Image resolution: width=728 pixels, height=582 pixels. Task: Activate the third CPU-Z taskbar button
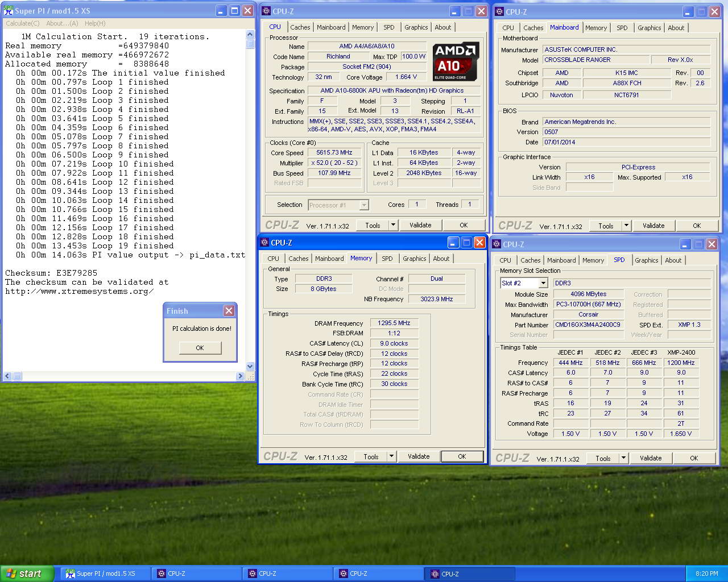coord(378,573)
